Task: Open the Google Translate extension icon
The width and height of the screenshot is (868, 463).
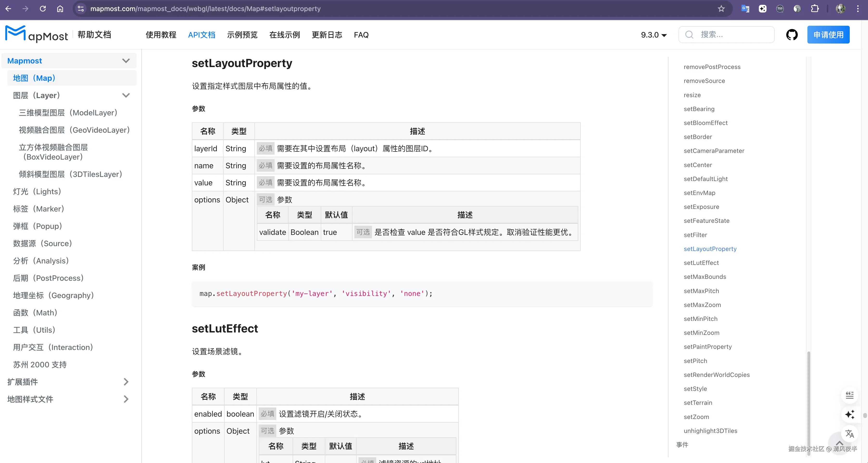Action: click(x=745, y=9)
